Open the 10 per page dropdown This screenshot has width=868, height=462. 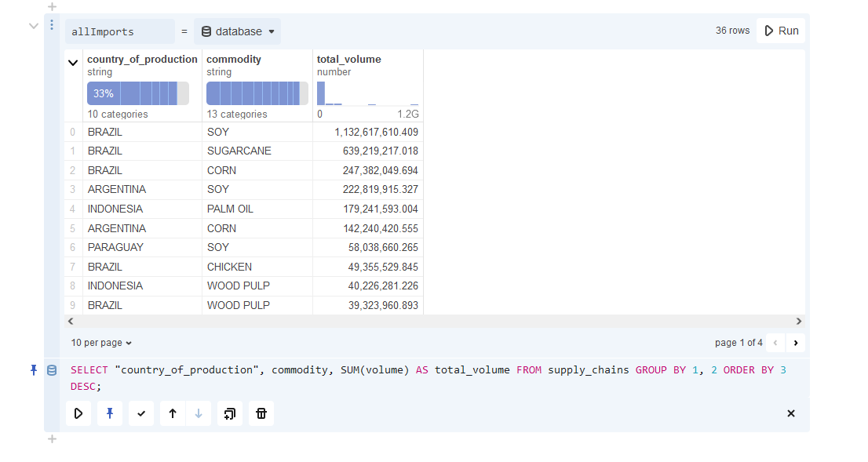coord(101,343)
